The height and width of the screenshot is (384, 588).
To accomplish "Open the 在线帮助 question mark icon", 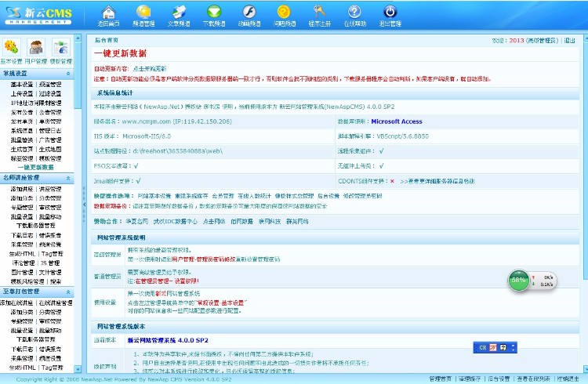I will click(354, 13).
